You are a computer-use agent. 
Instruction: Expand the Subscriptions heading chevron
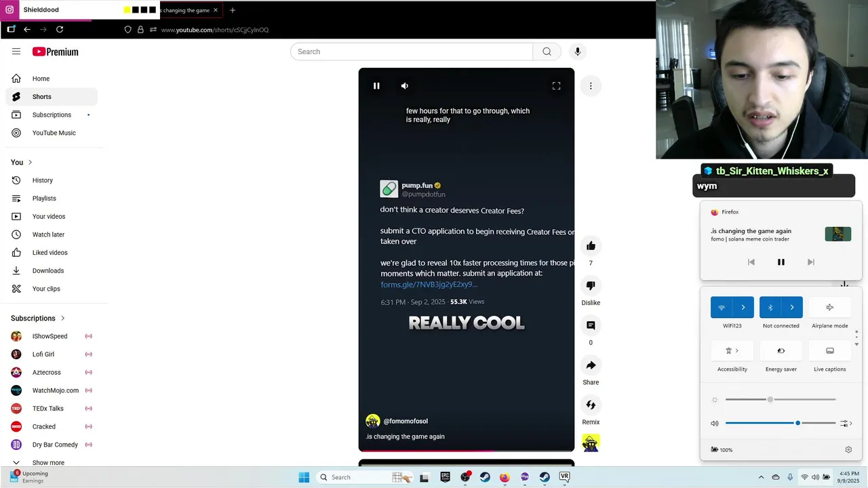63,319
